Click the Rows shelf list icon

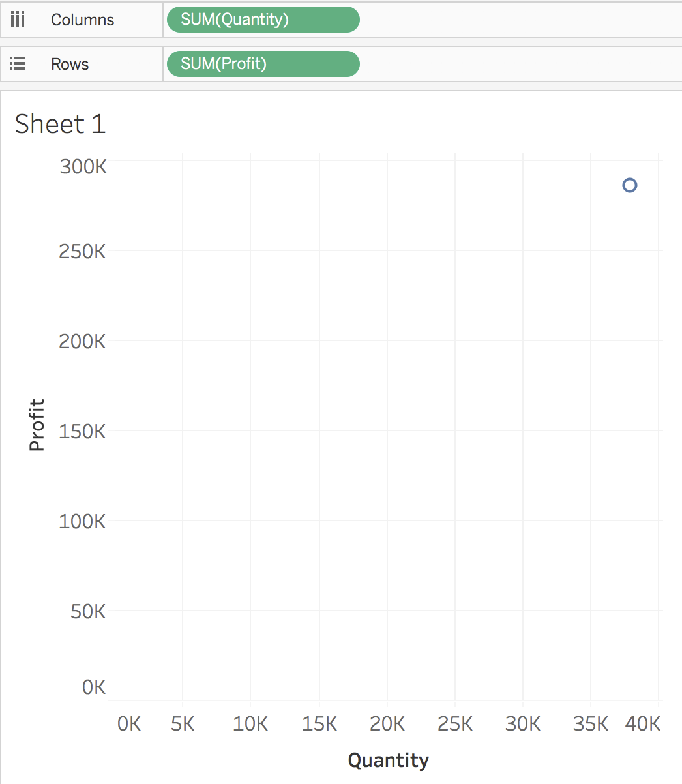click(x=18, y=63)
